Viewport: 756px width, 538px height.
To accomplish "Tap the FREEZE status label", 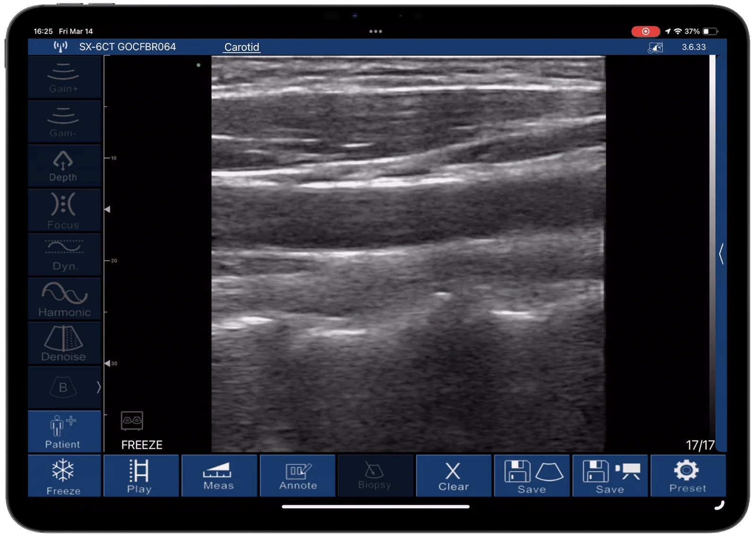I will [x=142, y=445].
